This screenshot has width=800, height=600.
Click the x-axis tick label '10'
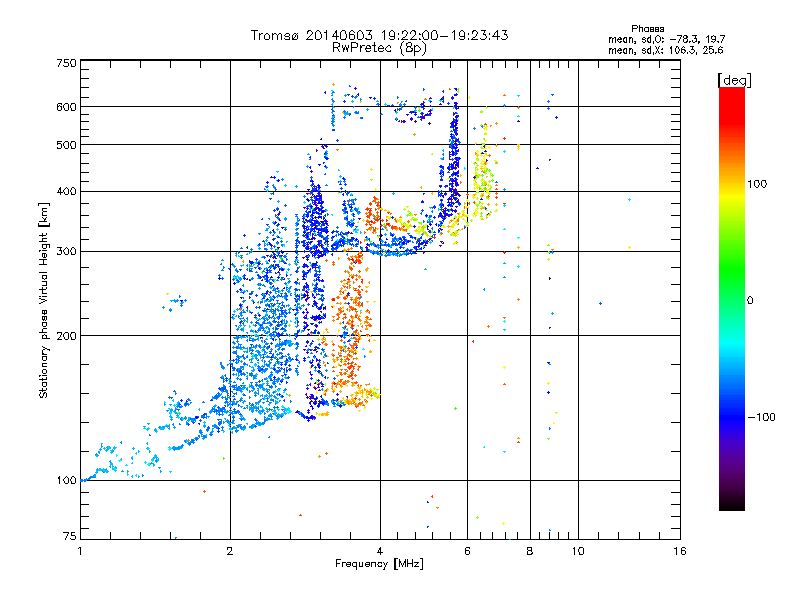(x=578, y=551)
